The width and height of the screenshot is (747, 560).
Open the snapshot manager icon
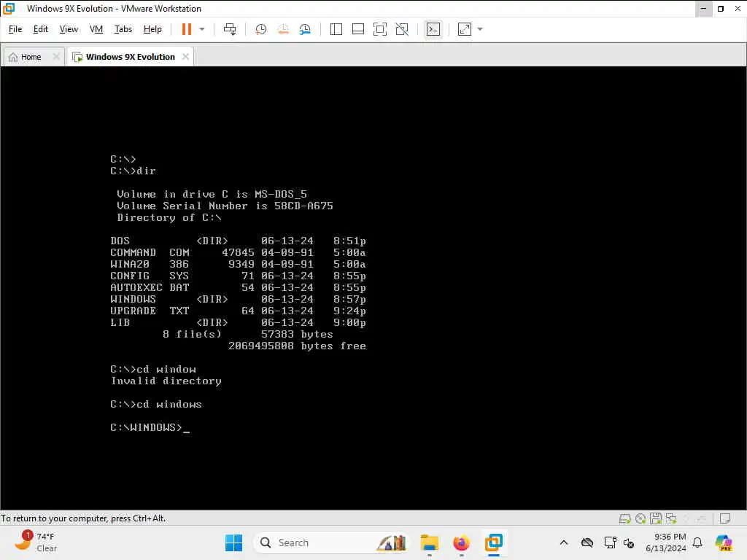click(305, 29)
